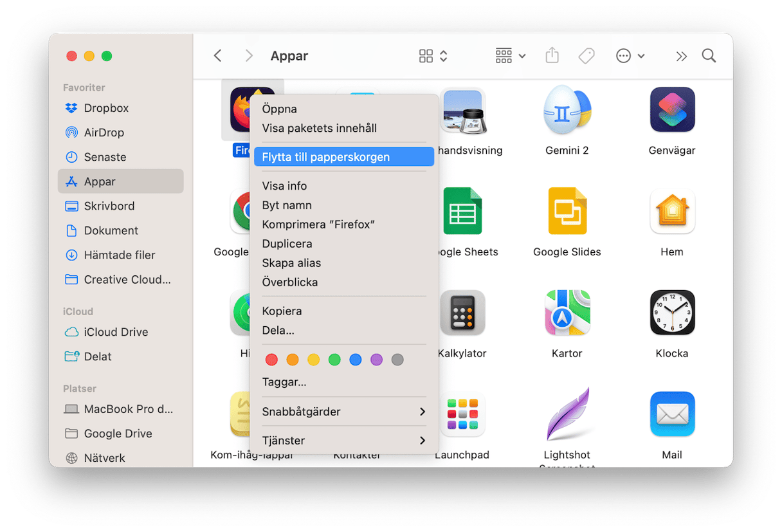This screenshot has height=532, width=782.
Task: Open MacBook Pro location in sidebar
Action: 119,409
